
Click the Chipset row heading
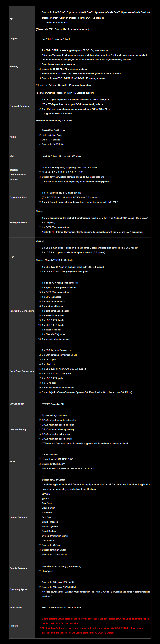[x=14, y=39]
